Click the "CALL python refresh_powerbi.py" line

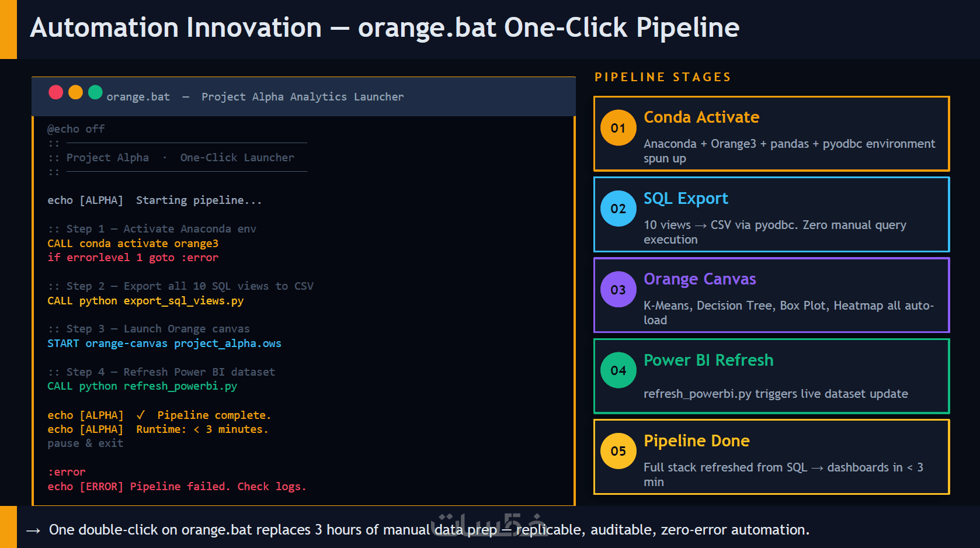point(143,386)
